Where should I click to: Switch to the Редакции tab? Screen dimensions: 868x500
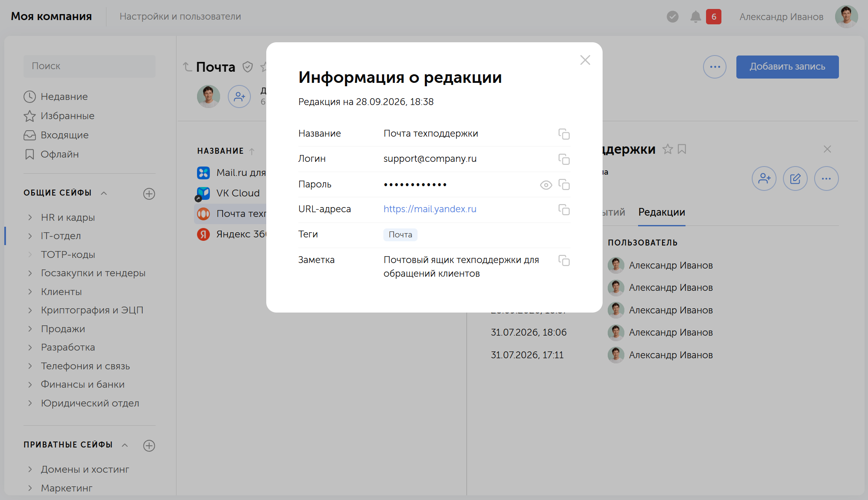point(662,212)
